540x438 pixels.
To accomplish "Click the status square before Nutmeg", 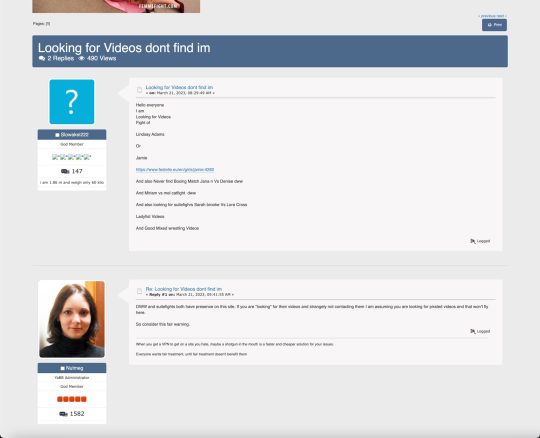I will click(x=62, y=368).
